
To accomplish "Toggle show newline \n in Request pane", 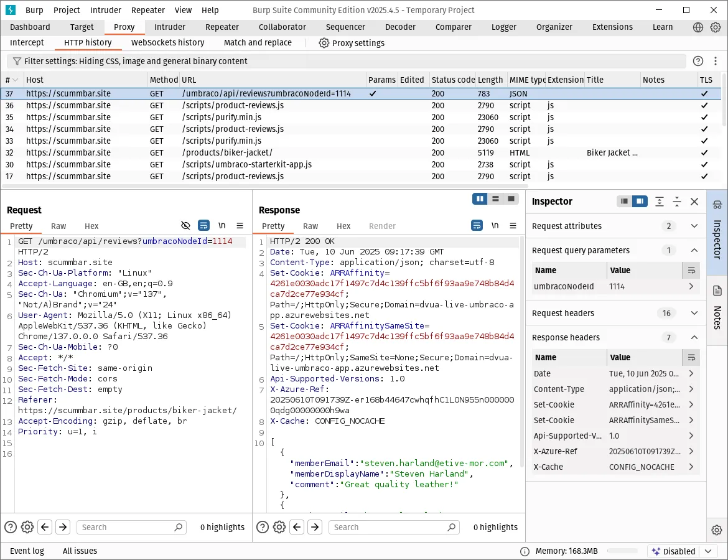I will pos(222,226).
